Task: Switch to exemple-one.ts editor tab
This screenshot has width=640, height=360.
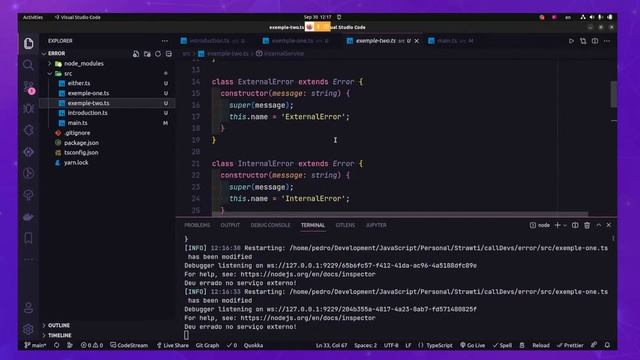Action: coord(296,41)
